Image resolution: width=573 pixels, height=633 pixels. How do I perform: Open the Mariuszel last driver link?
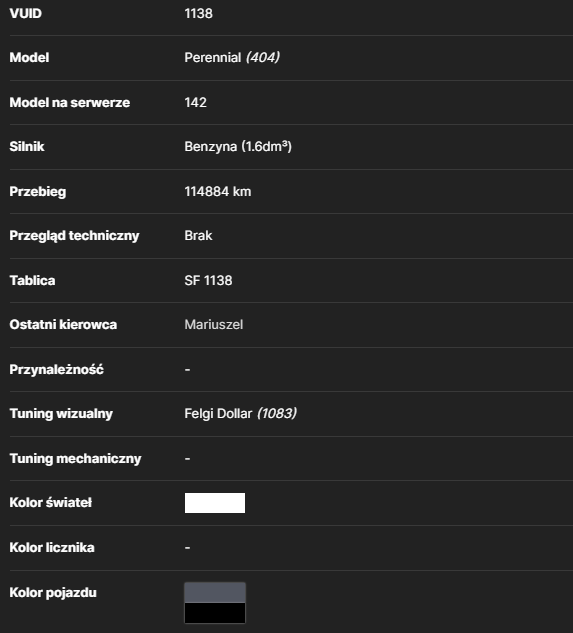(214, 325)
